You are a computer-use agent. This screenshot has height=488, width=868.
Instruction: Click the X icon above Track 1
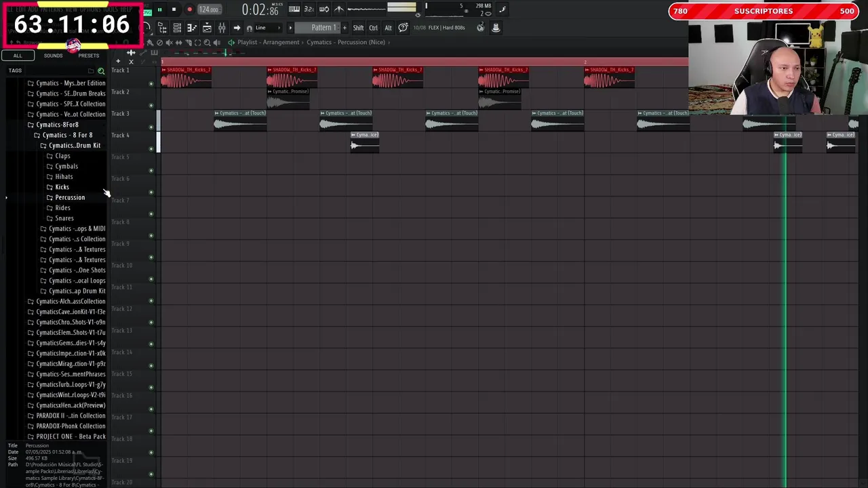point(131,62)
